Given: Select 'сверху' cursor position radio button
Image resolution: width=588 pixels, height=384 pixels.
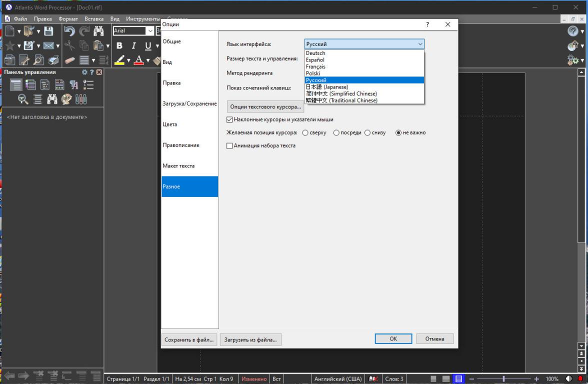Looking at the screenshot, I should 305,132.
